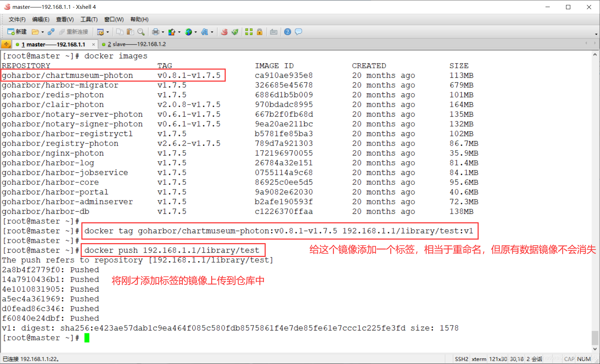This screenshot has height=364, width=600.
Task: Expand the properties dropdown arrow
Action: pos(108,32)
